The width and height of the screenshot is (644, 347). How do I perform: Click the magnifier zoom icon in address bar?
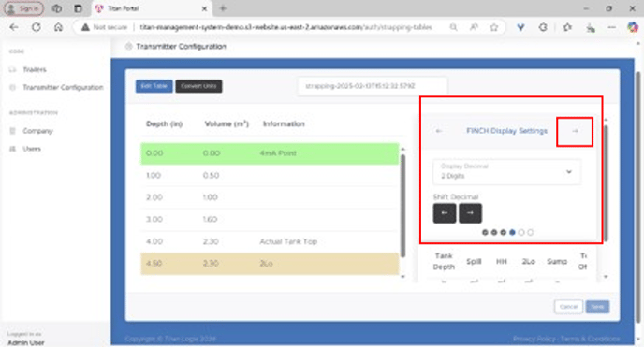pyautogui.click(x=453, y=27)
